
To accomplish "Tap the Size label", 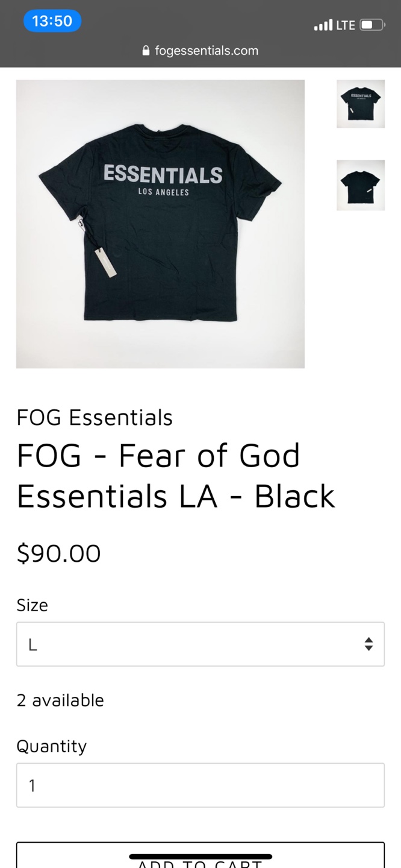I will click(x=32, y=605).
